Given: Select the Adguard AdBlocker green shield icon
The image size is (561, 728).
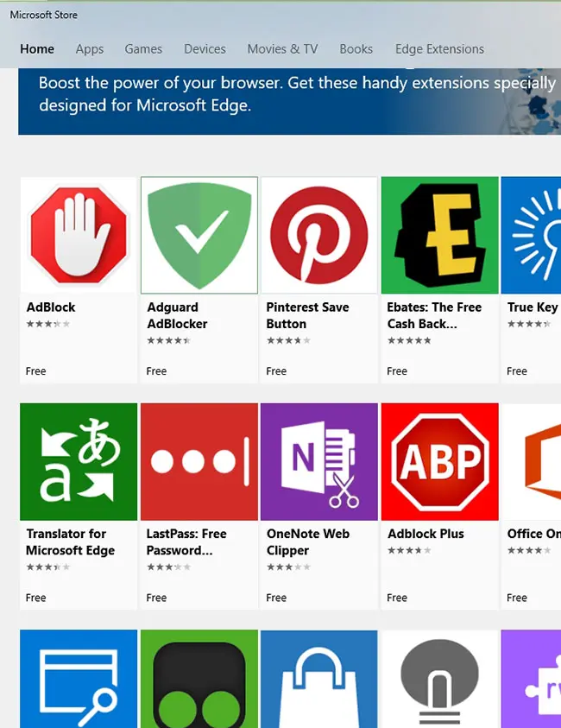Looking at the screenshot, I should [199, 236].
